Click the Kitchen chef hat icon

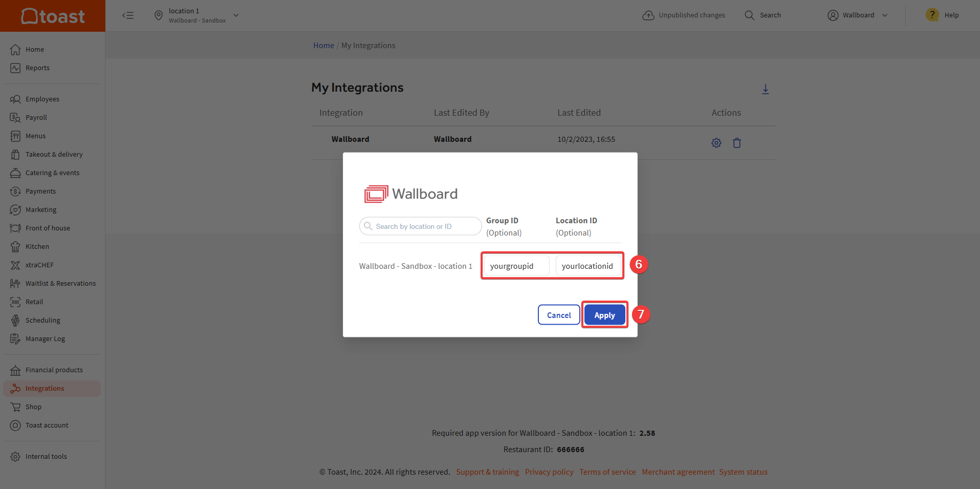click(15, 247)
